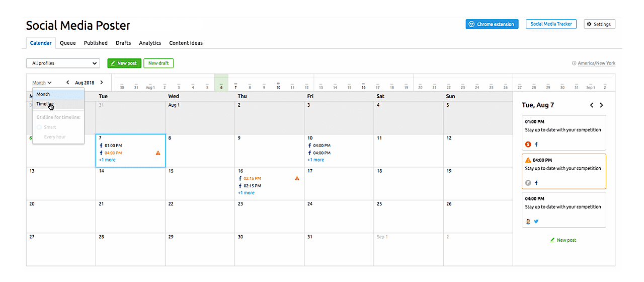The width and height of the screenshot is (644, 282).
Task: Choose Timeline from view menu
Action: click(45, 104)
